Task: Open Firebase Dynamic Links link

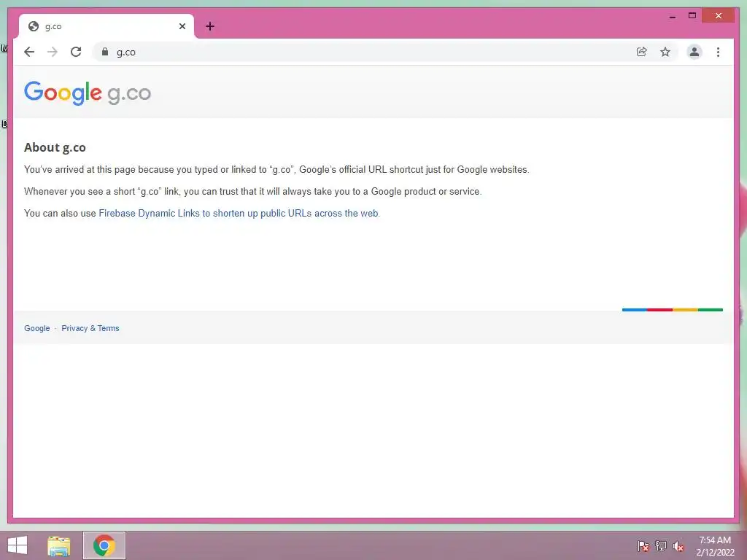Action: click(x=239, y=214)
